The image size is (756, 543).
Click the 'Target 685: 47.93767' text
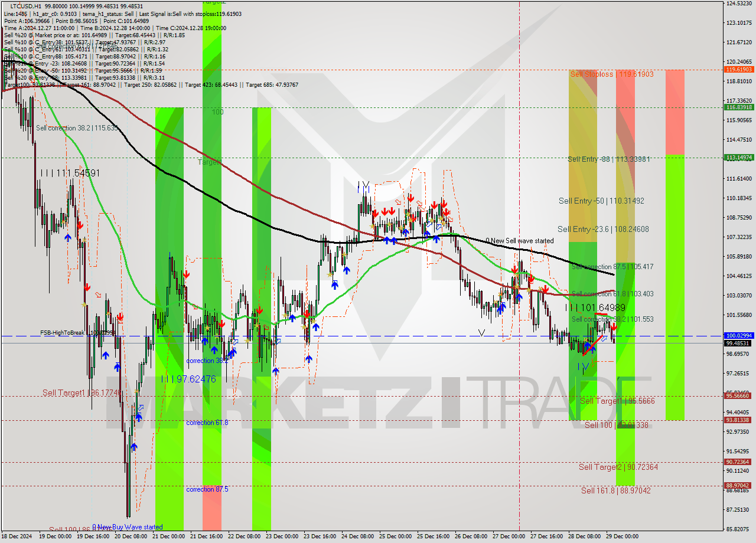[x=272, y=85]
